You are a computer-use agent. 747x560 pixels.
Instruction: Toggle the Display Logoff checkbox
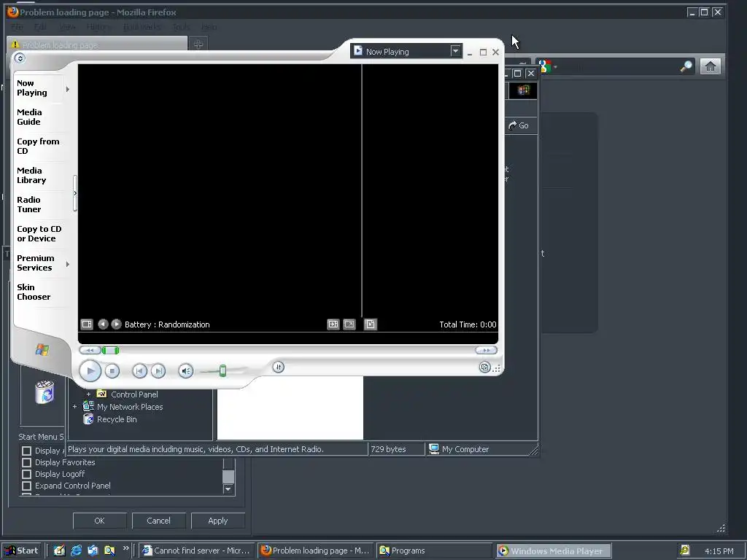click(27, 474)
